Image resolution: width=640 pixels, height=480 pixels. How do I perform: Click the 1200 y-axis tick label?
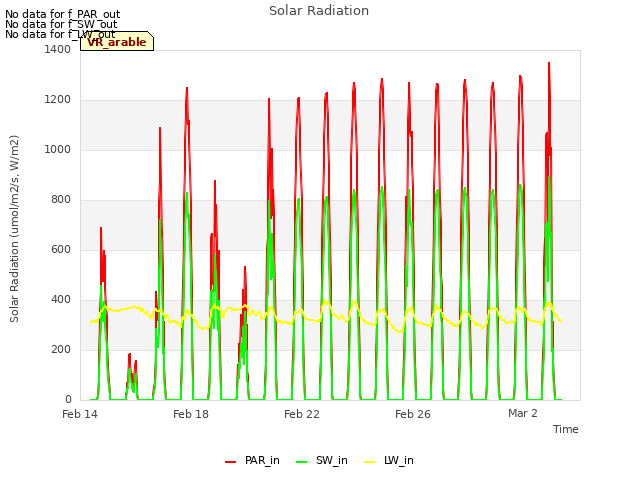click(x=58, y=100)
